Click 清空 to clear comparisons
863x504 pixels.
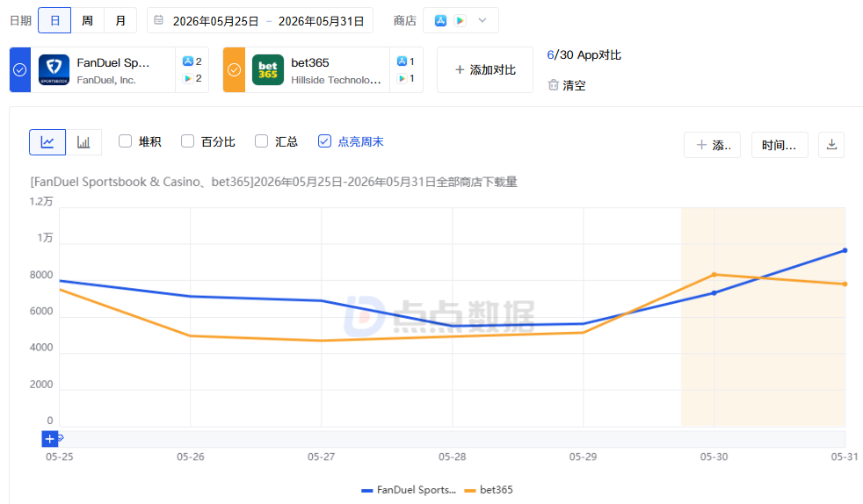pyautogui.click(x=574, y=85)
